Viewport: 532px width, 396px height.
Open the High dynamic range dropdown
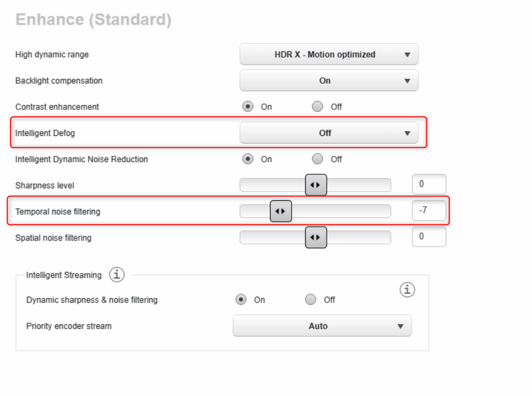point(329,54)
